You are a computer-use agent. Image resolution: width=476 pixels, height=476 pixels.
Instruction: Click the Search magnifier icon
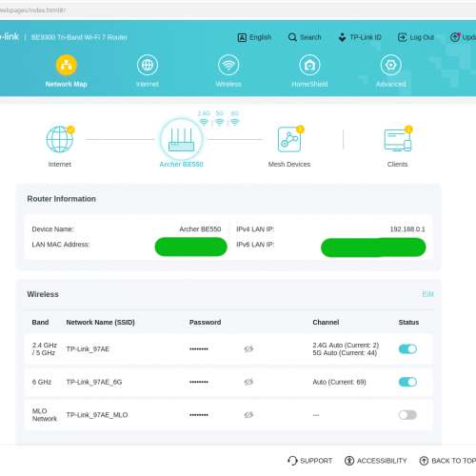pos(292,37)
